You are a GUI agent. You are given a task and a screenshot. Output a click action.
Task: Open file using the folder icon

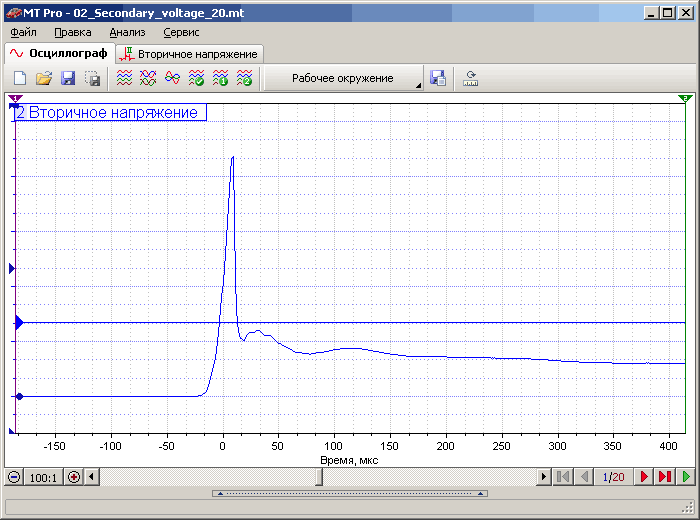click(x=43, y=78)
